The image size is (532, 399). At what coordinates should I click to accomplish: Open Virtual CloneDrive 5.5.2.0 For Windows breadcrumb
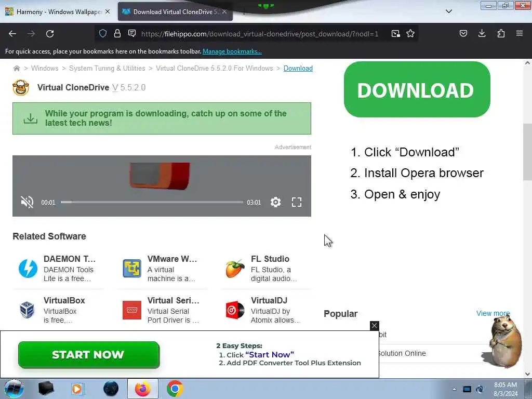click(x=215, y=68)
